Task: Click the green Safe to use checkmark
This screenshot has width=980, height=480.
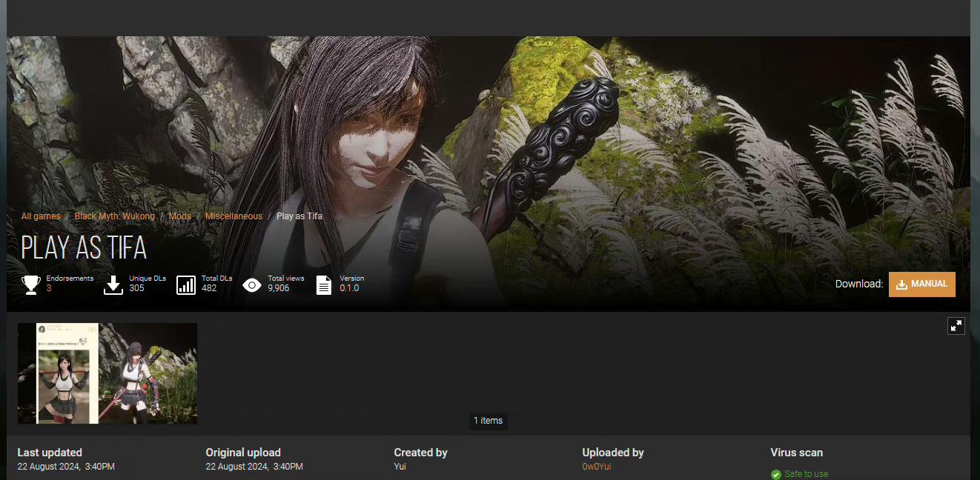Action: [776, 474]
